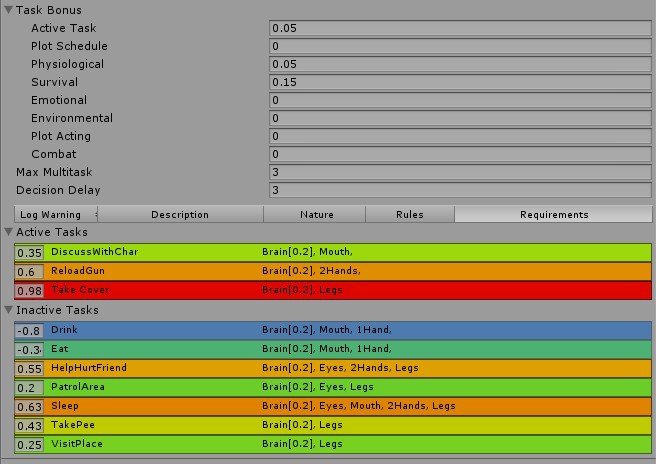
Task: Select the Drink task name
Action: click(64, 330)
